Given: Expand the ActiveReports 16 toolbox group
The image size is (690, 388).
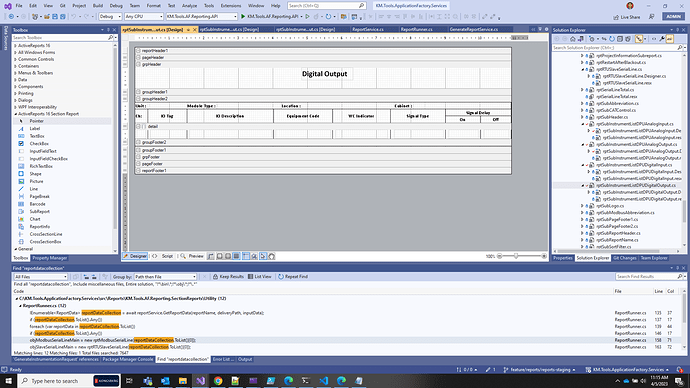Looking at the screenshot, I should [34, 45].
